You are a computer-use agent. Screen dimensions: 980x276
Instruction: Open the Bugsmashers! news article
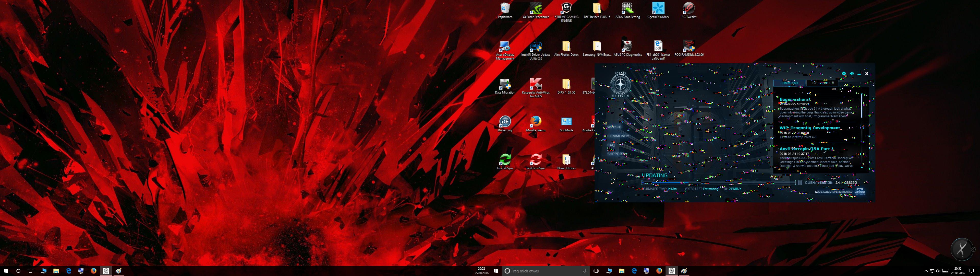coord(795,99)
